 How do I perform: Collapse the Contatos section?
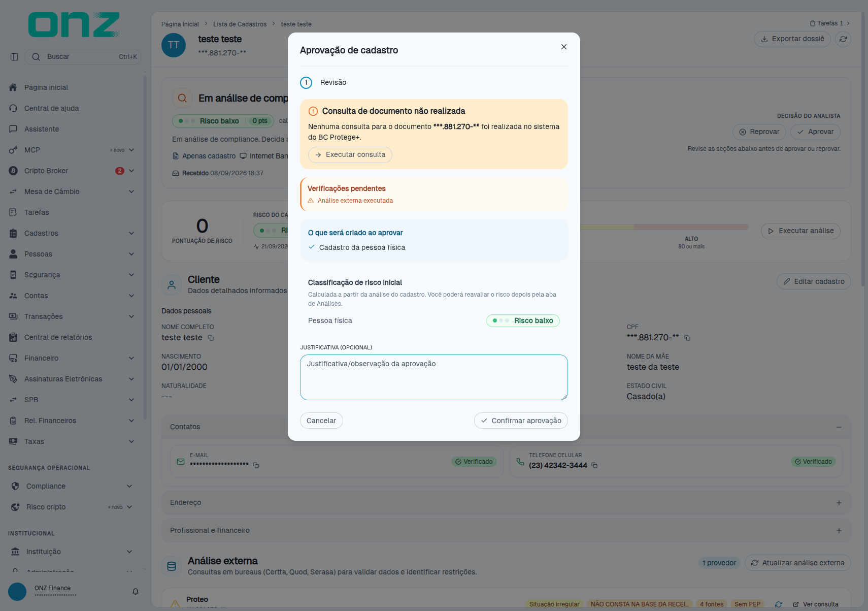839,427
